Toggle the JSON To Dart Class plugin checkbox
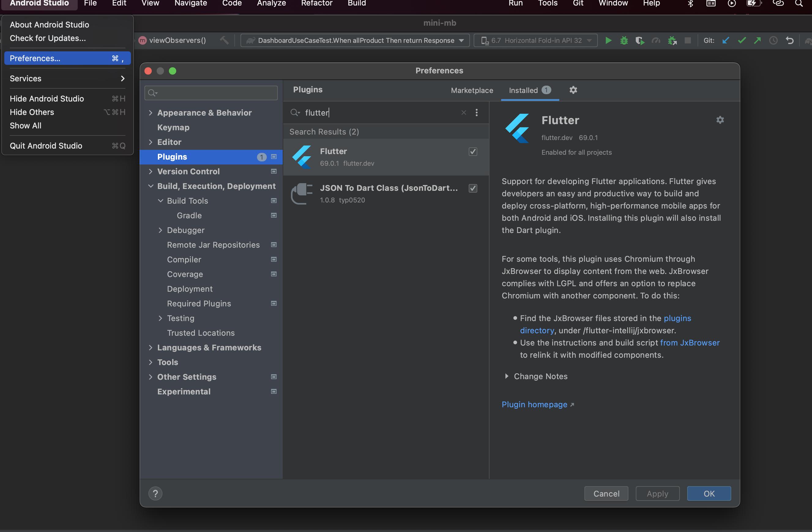 pyautogui.click(x=473, y=188)
